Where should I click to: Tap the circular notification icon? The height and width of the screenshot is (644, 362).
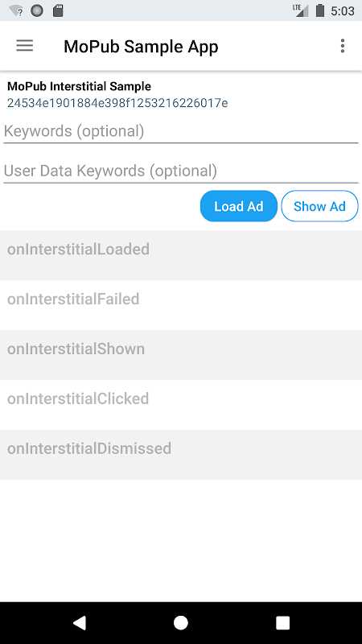click(x=37, y=11)
